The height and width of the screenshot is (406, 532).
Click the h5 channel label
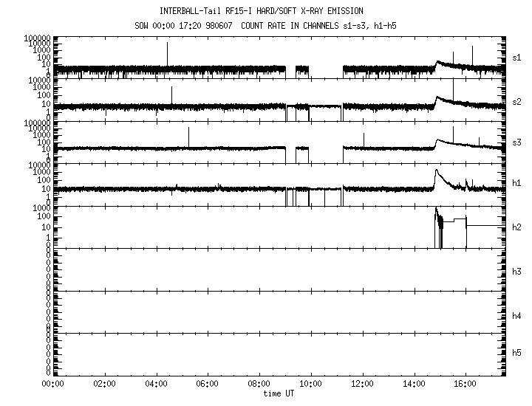tap(516, 354)
